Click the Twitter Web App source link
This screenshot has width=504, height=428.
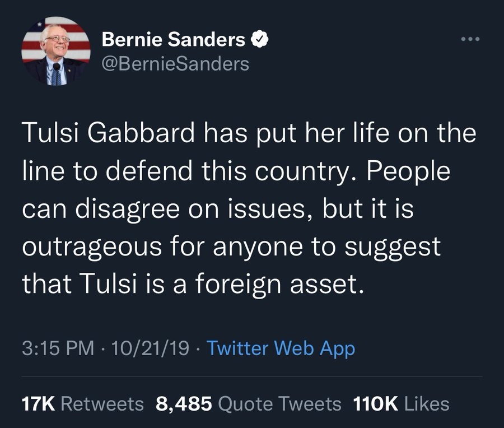[281, 348]
